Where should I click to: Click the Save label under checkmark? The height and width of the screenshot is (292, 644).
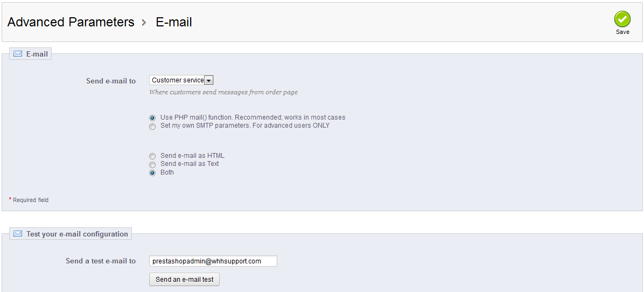pyautogui.click(x=622, y=32)
